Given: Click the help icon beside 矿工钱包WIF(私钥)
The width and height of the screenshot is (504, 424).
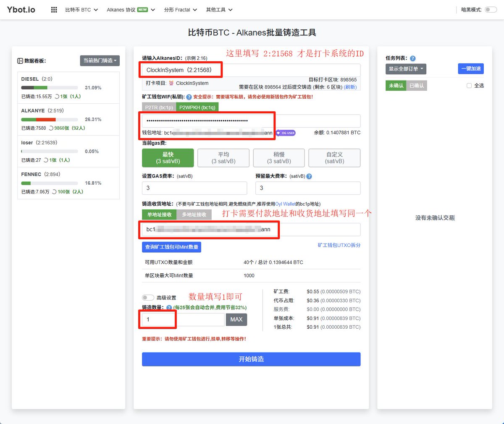Looking at the screenshot, I should tap(189, 97).
